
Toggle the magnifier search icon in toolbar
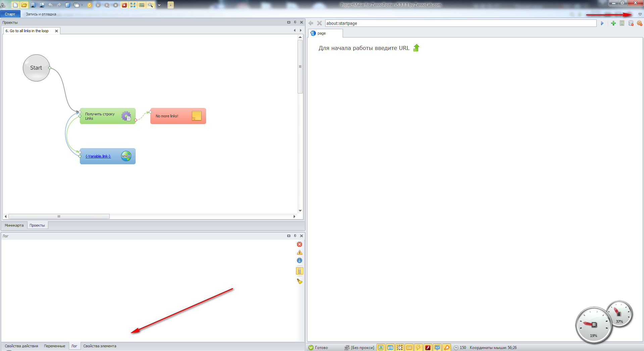click(150, 5)
